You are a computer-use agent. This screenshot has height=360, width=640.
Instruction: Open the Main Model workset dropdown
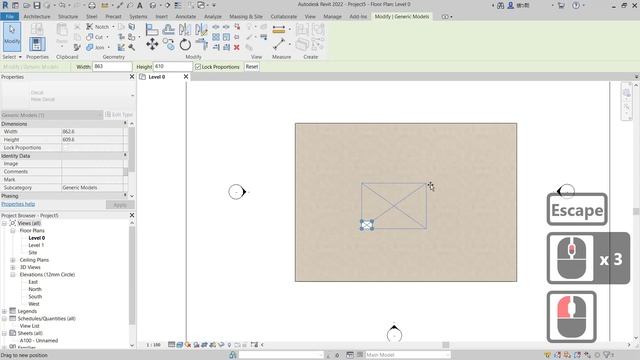407,355
